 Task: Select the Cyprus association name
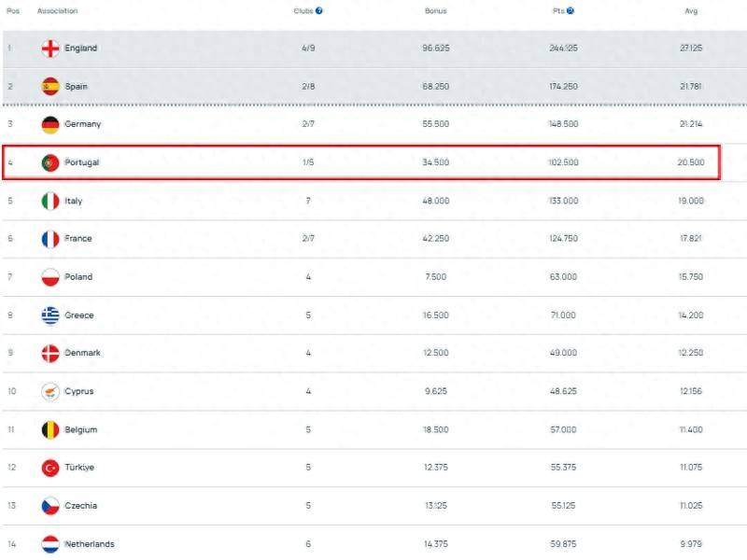[x=79, y=391]
